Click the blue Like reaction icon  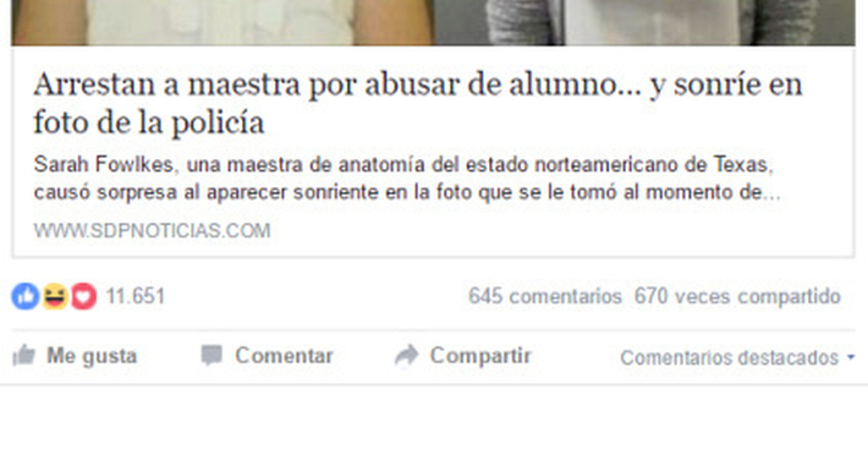pyautogui.click(x=25, y=296)
